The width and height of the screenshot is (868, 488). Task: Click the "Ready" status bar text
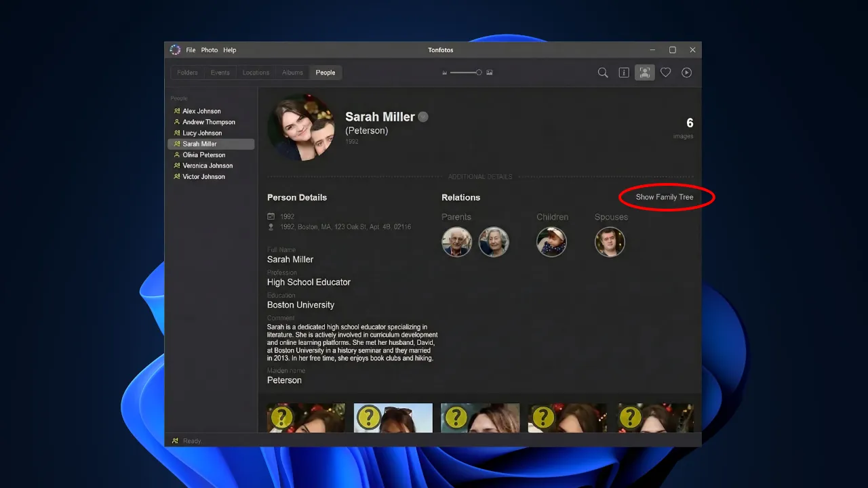point(192,441)
